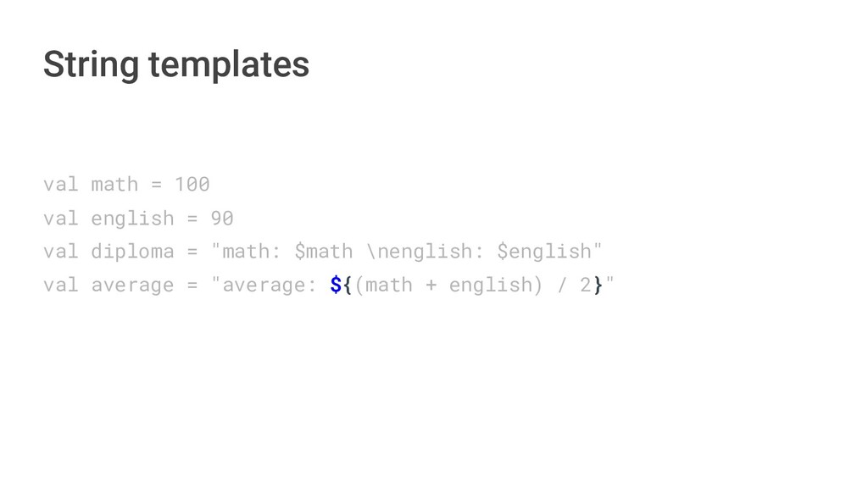The image size is (868, 488).
Task: Click the blue dollar sign in average line
Action: 336,285
